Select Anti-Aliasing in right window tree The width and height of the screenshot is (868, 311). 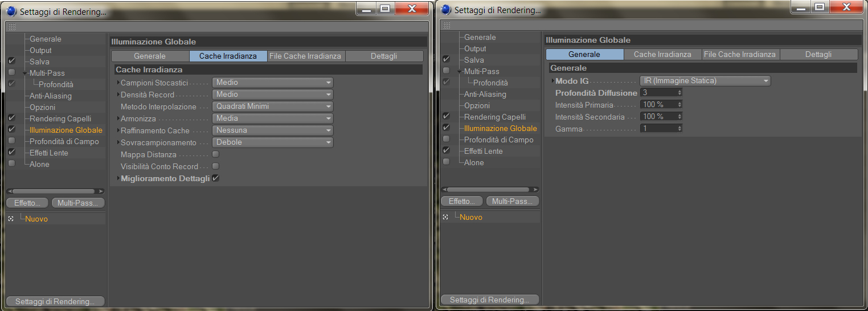click(485, 94)
